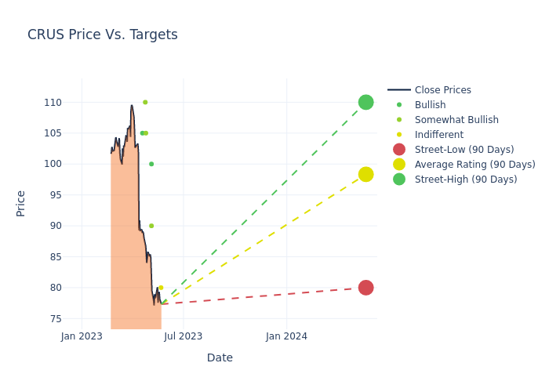Click the yellow Average Rating legend circle icon
The width and height of the screenshot is (549, 392).
[399, 165]
